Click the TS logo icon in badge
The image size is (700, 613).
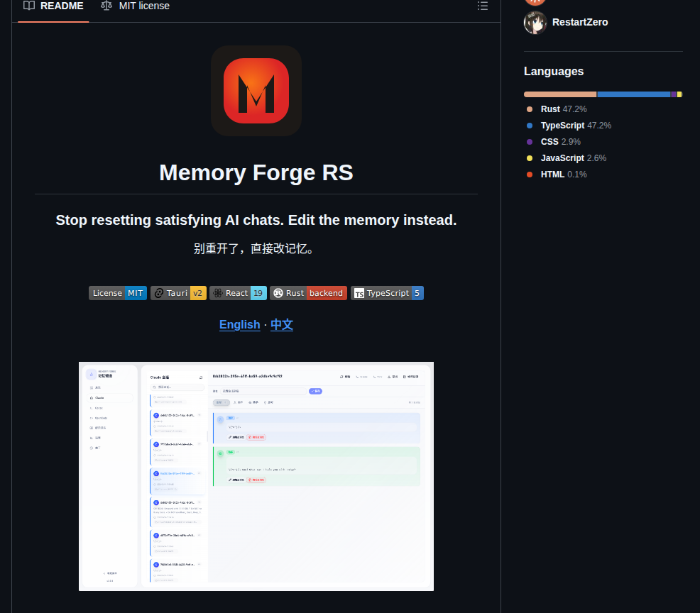(x=359, y=294)
